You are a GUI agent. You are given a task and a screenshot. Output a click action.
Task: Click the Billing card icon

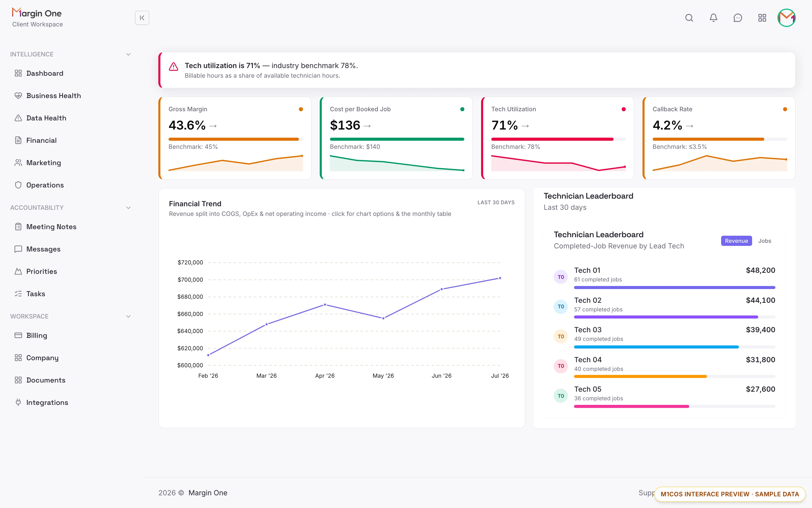coord(18,335)
